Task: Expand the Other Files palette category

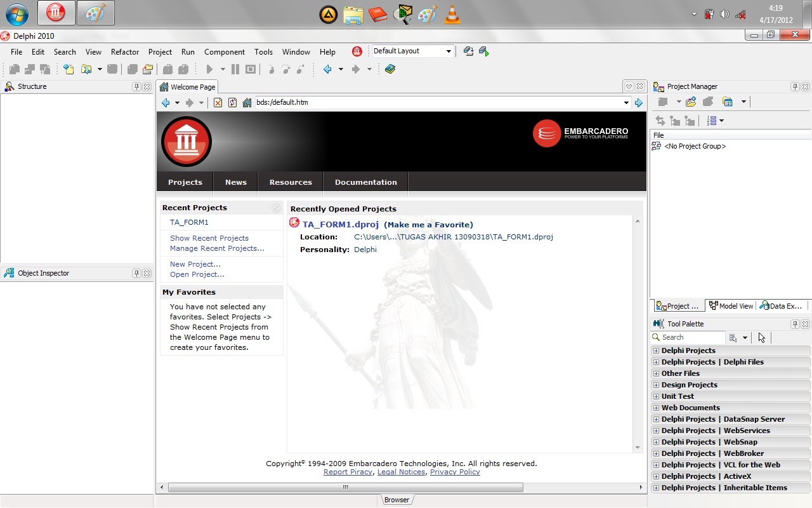Action: pyautogui.click(x=657, y=373)
